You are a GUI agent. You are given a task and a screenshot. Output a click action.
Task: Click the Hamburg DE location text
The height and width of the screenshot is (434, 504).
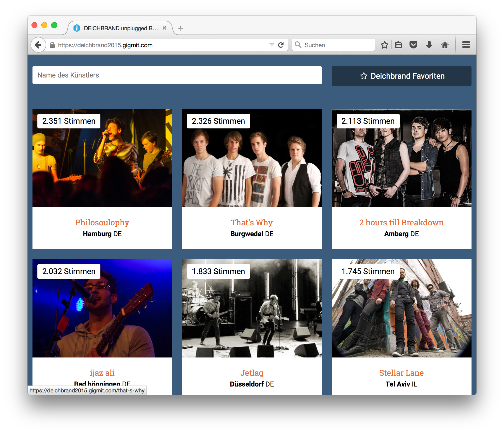[x=102, y=234]
